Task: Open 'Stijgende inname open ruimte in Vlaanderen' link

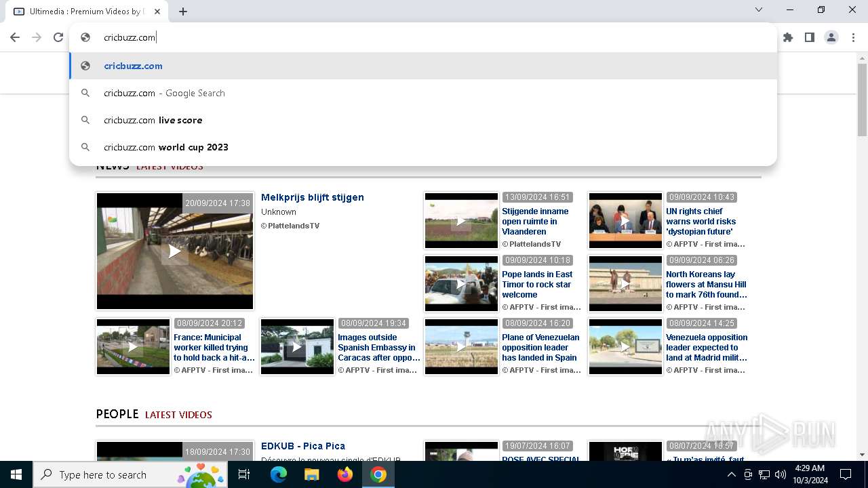Action: pyautogui.click(x=535, y=222)
